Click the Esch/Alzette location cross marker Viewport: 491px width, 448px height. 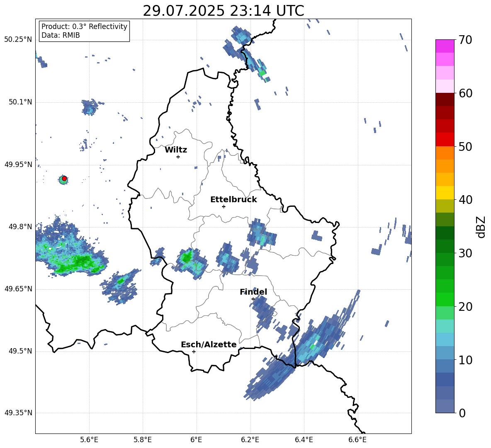(194, 351)
